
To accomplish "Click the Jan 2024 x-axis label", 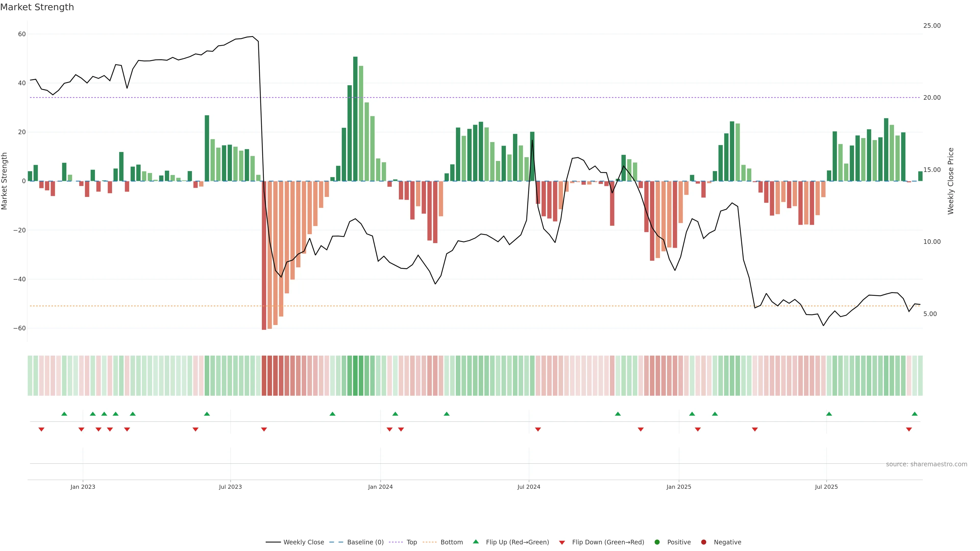I will point(381,487).
